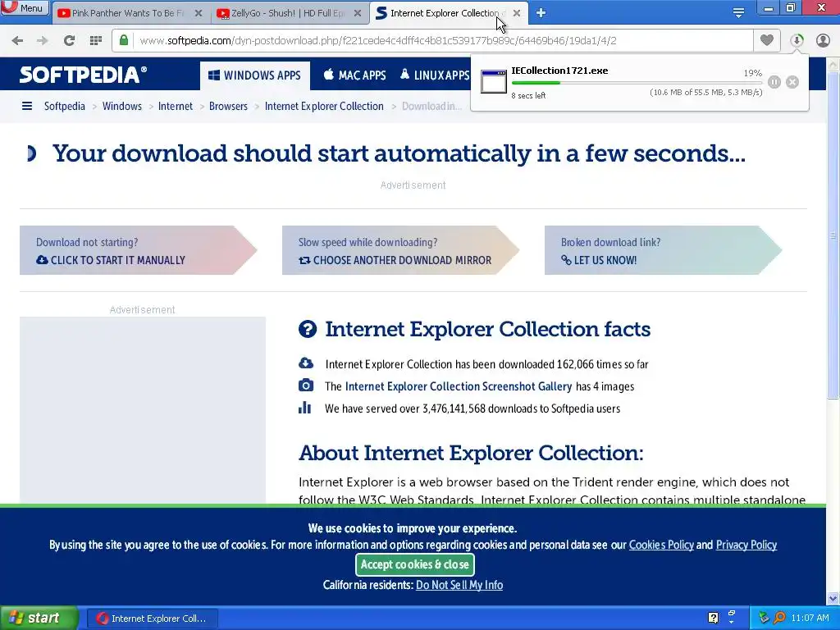Open the tab menu icon in title bar
Viewport: 840px width, 630px height.
[739, 13]
